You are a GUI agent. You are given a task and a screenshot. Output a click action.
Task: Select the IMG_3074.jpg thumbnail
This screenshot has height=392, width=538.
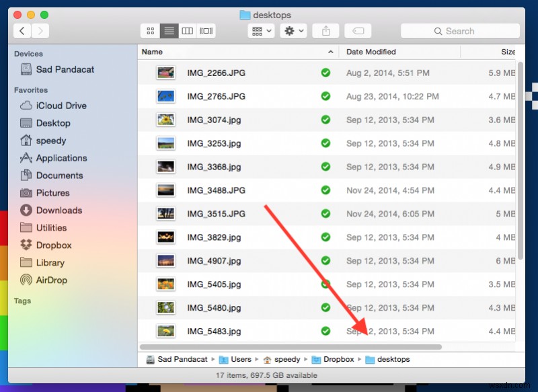[165, 120]
